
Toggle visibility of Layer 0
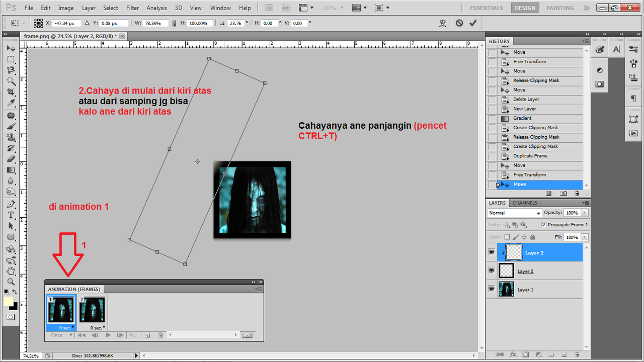point(491,270)
